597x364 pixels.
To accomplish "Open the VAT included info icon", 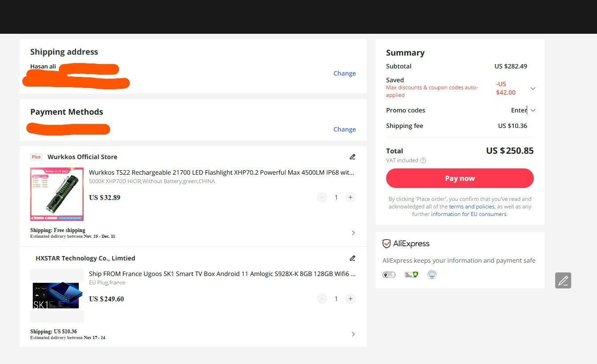I will (x=423, y=160).
